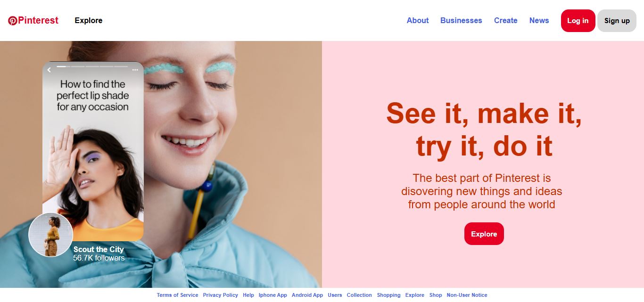The width and height of the screenshot is (644, 302).
Task: Open the Privacy Policy footer link
Action: coord(221,295)
